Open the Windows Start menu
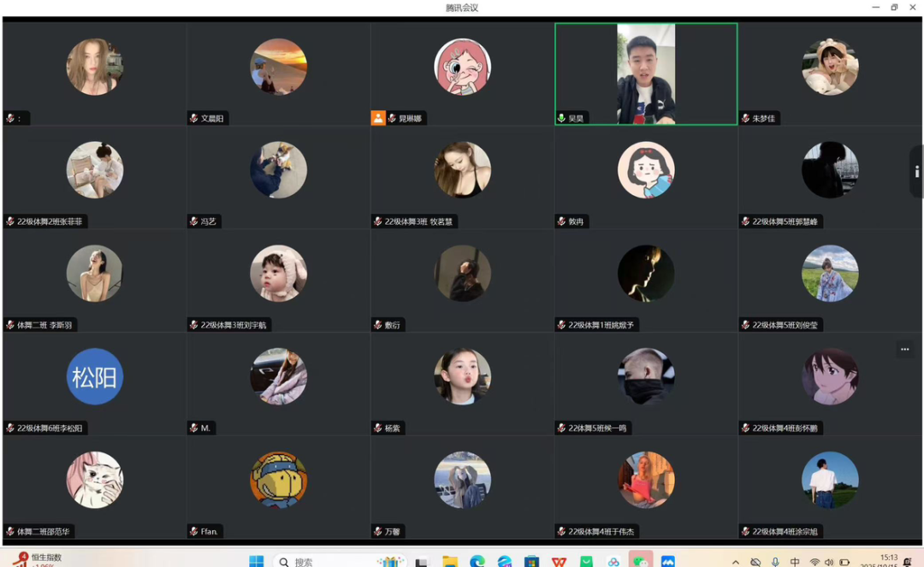 [256, 562]
